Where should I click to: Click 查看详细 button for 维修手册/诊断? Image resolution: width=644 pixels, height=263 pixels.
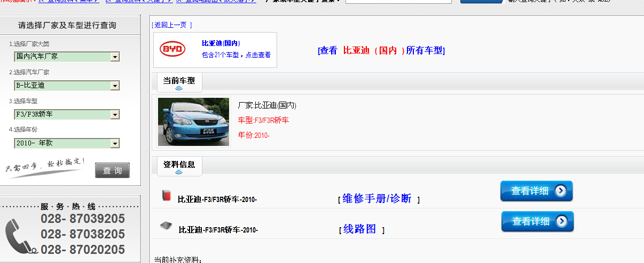[x=536, y=191]
